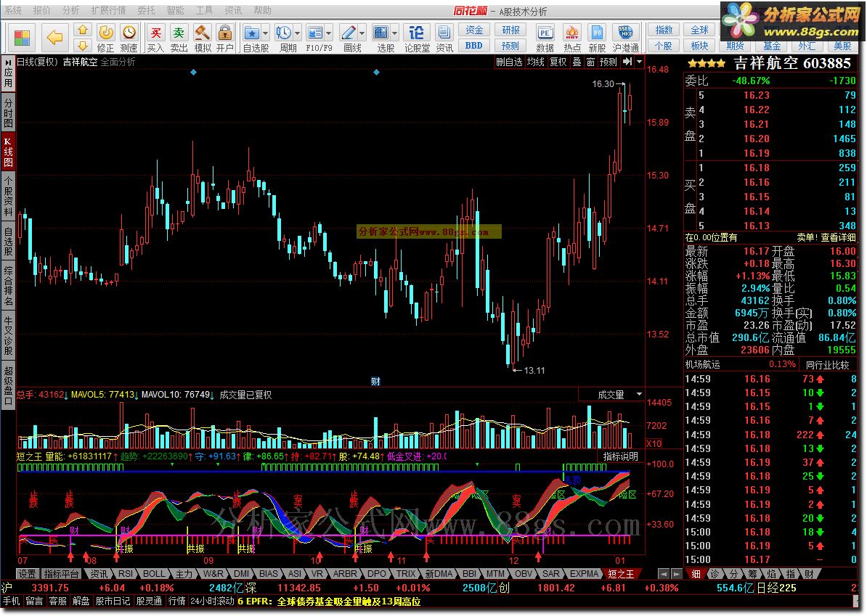
Task: Open the chart toolbar dropdown triangle
Action: point(639,62)
